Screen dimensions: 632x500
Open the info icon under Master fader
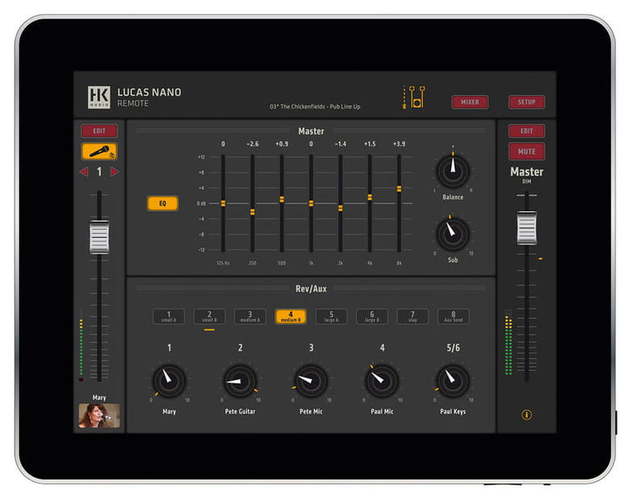tap(526, 415)
